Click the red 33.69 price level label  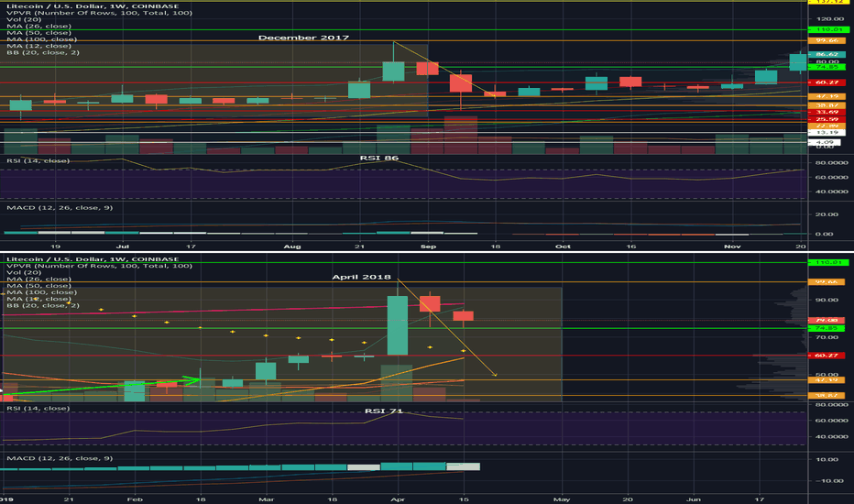[x=827, y=112]
